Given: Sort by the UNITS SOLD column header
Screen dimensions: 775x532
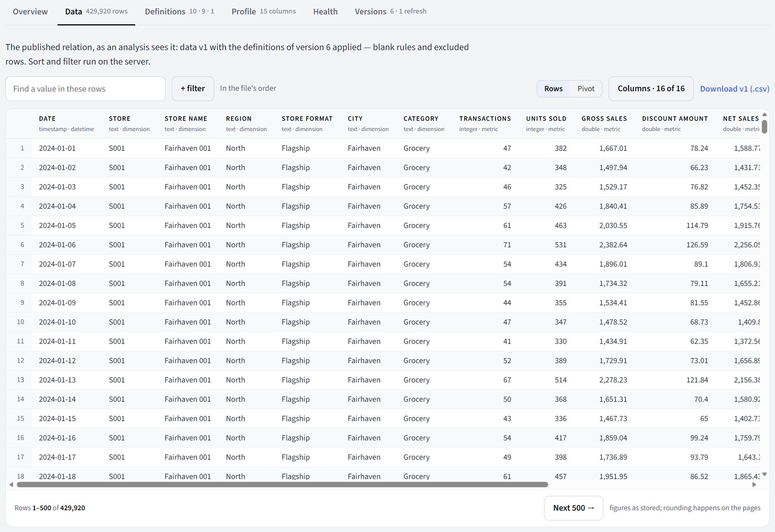Looking at the screenshot, I should tap(546, 119).
